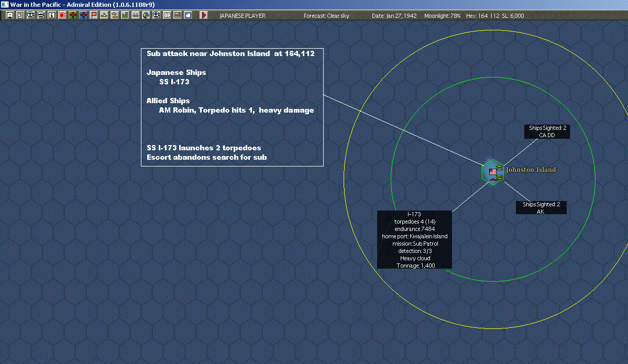Click the I-173 submarine info popup
This screenshot has width=628, height=364.
point(414,239)
